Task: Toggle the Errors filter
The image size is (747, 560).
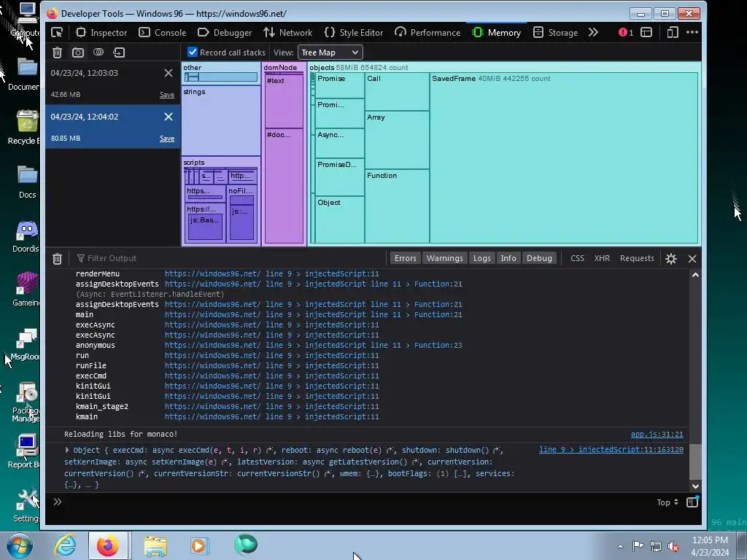Action: click(x=406, y=258)
